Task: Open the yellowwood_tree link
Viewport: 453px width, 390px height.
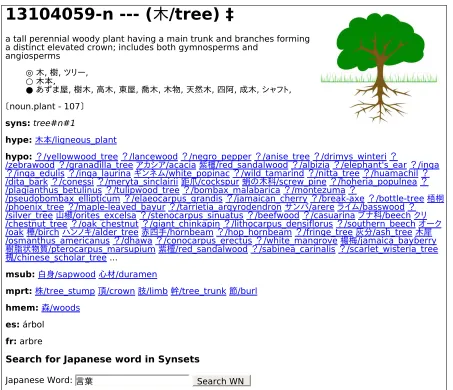Action: coord(77,156)
